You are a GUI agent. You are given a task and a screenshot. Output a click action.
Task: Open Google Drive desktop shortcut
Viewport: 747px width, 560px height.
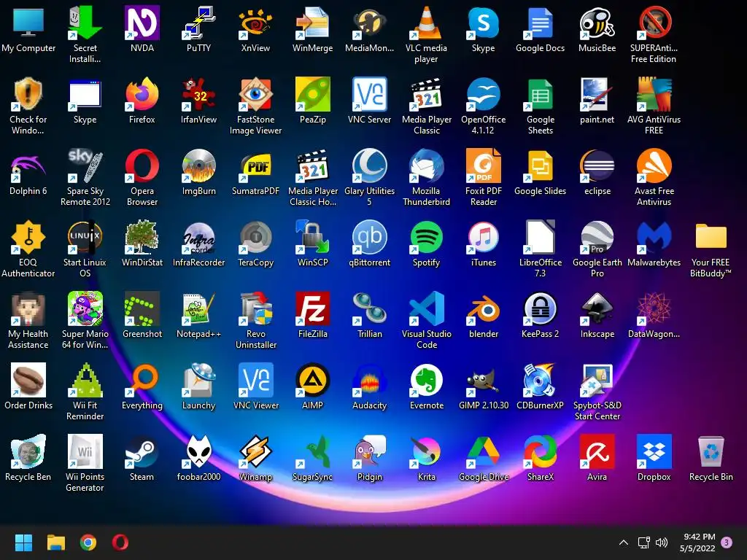(483, 451)
